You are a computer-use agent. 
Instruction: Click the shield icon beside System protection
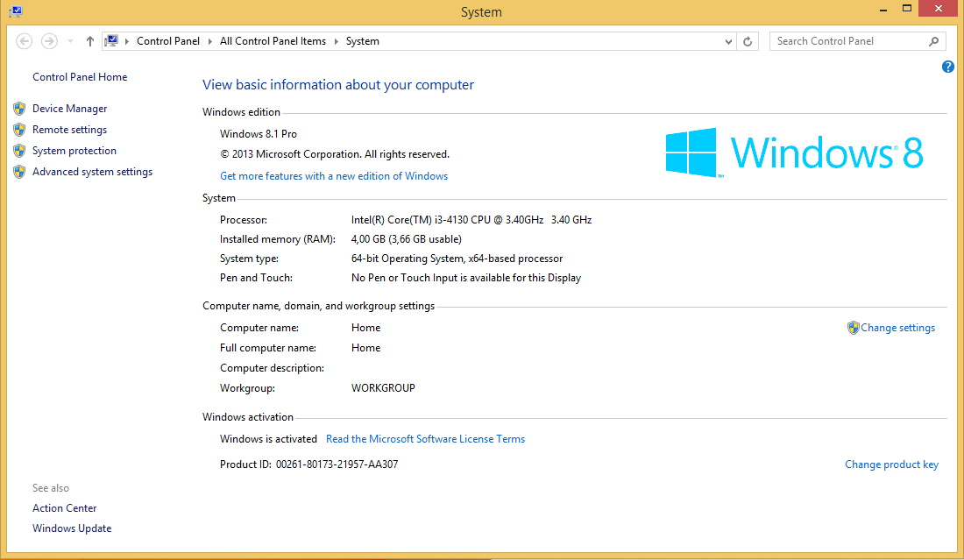point(19,151)
